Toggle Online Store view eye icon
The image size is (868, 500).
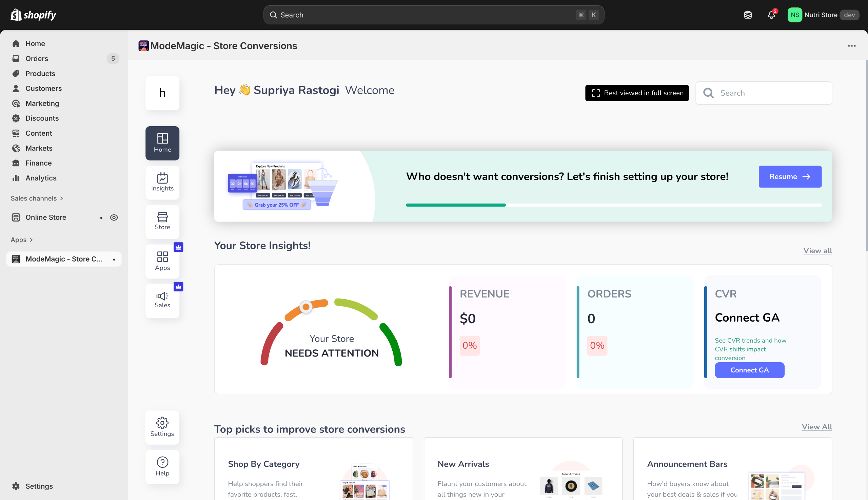point(114,217)
